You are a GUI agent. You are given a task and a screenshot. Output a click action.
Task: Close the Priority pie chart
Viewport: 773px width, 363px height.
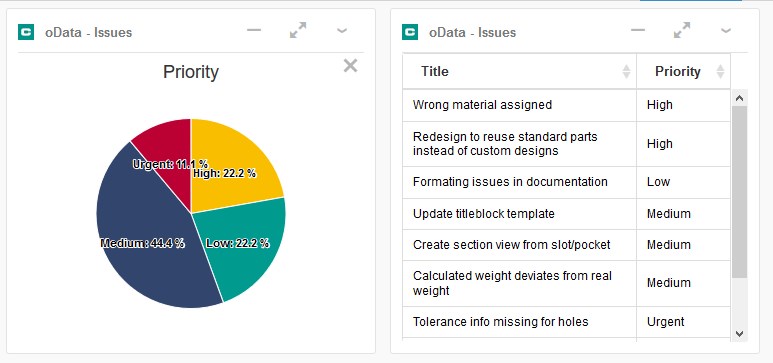(351, 66)
